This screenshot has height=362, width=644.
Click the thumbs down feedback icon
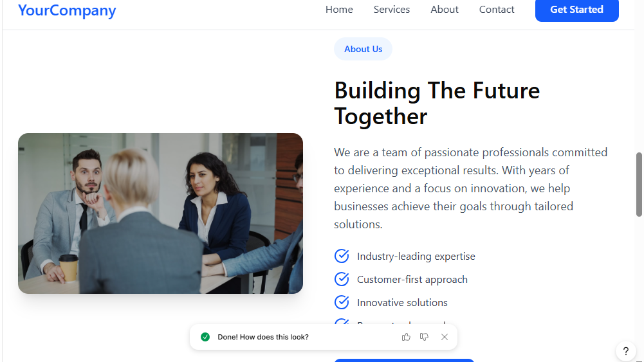(424, 337)
